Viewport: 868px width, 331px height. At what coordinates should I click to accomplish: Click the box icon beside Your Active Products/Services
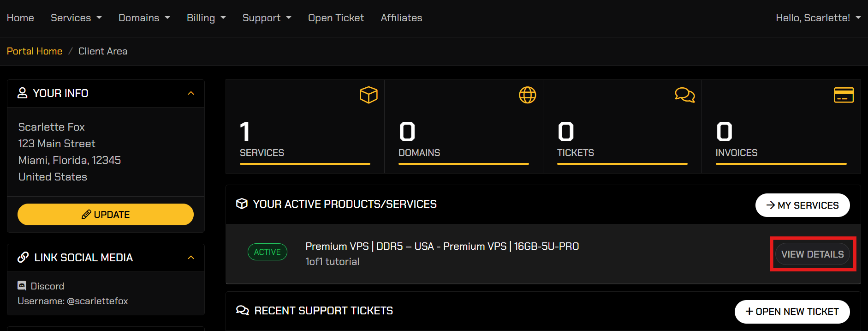click(242, 204)
